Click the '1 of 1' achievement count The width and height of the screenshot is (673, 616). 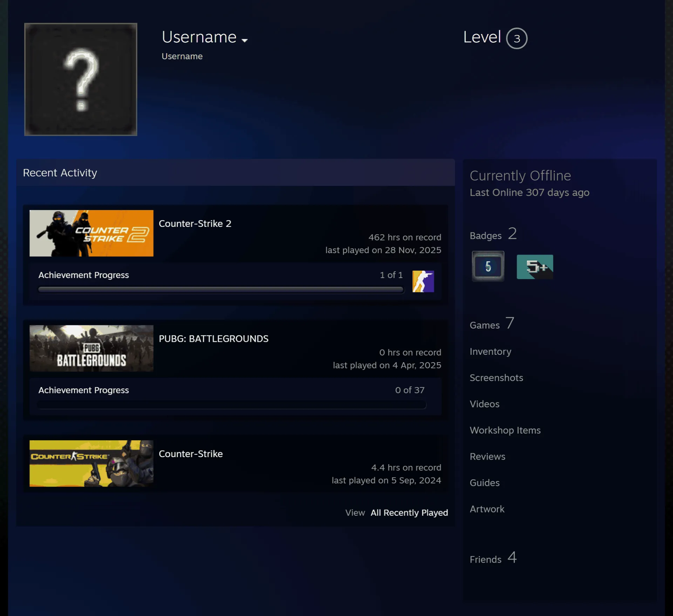click(x=391, y=275)
